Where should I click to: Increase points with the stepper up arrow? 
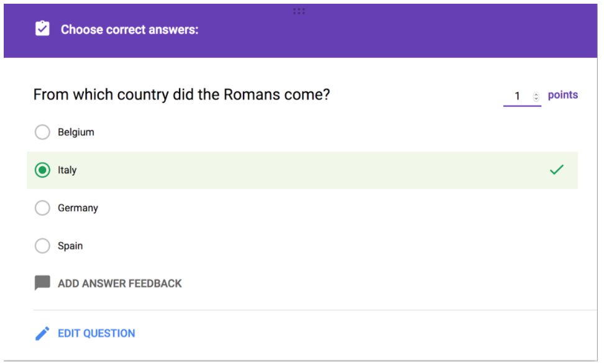[x=536, y=94]
